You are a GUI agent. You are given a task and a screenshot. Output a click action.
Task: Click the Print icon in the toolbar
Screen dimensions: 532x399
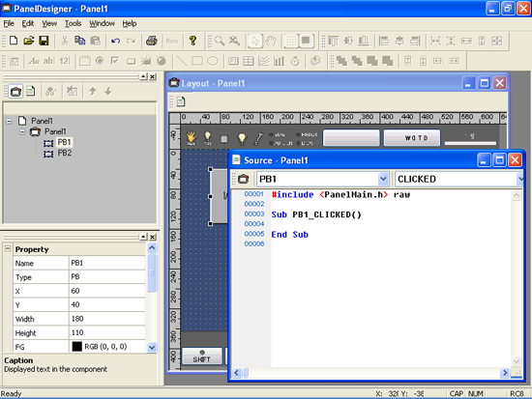point(151,41)
